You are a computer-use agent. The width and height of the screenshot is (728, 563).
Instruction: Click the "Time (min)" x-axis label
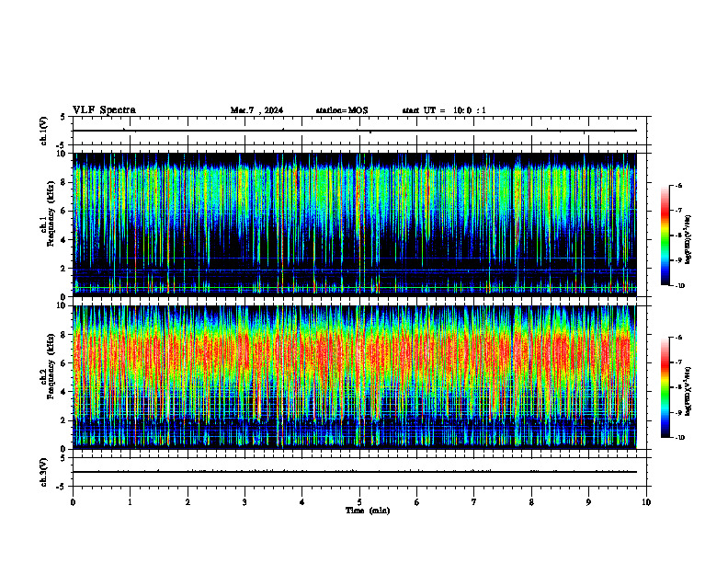(x=368, y=511)
